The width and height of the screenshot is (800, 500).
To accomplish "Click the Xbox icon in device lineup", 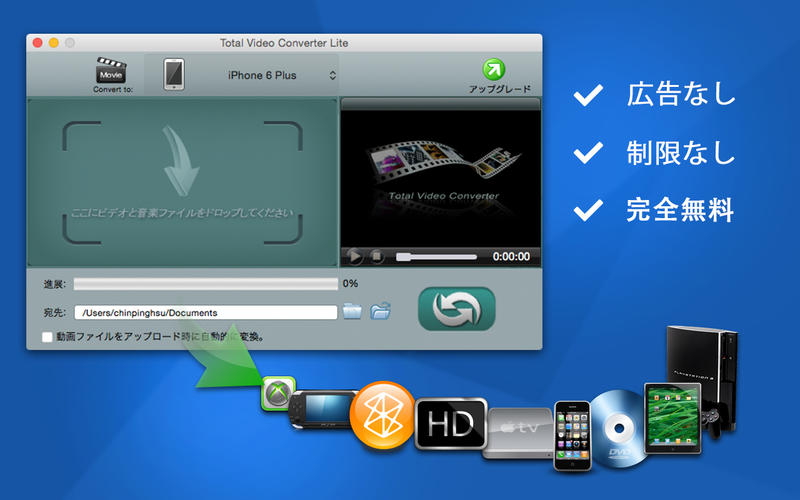I will pos(278,392).
